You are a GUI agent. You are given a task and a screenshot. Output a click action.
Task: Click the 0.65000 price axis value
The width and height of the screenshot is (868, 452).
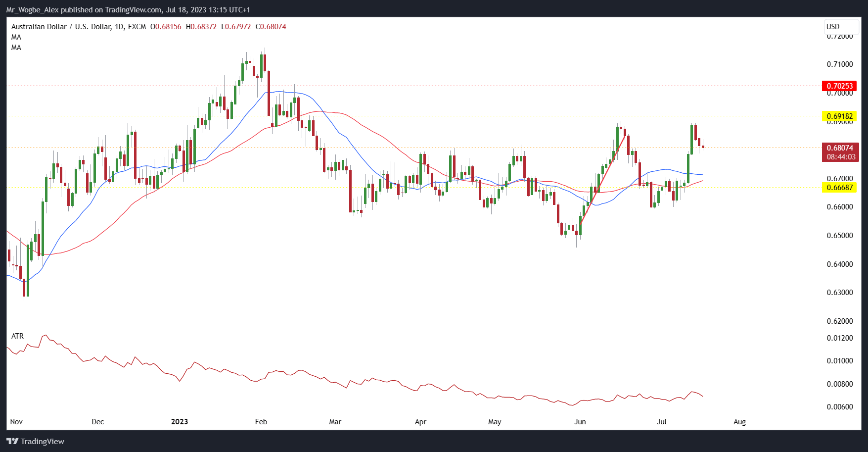click(840, 236)
